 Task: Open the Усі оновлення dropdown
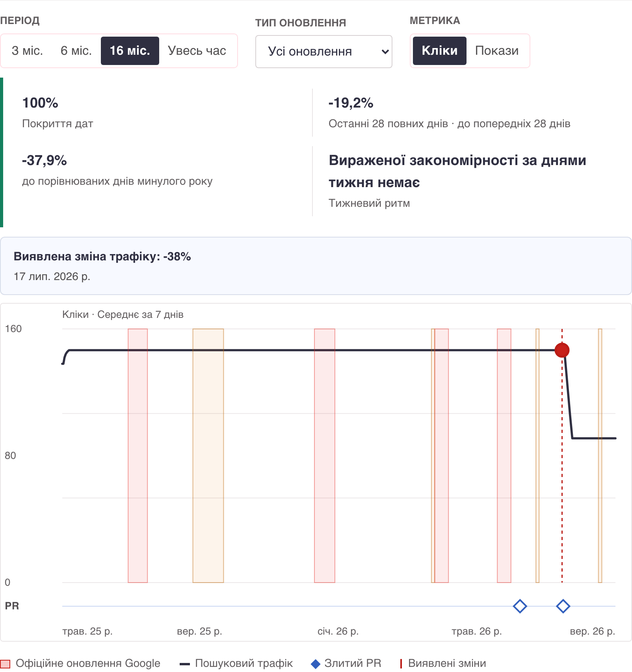point(324,52)
